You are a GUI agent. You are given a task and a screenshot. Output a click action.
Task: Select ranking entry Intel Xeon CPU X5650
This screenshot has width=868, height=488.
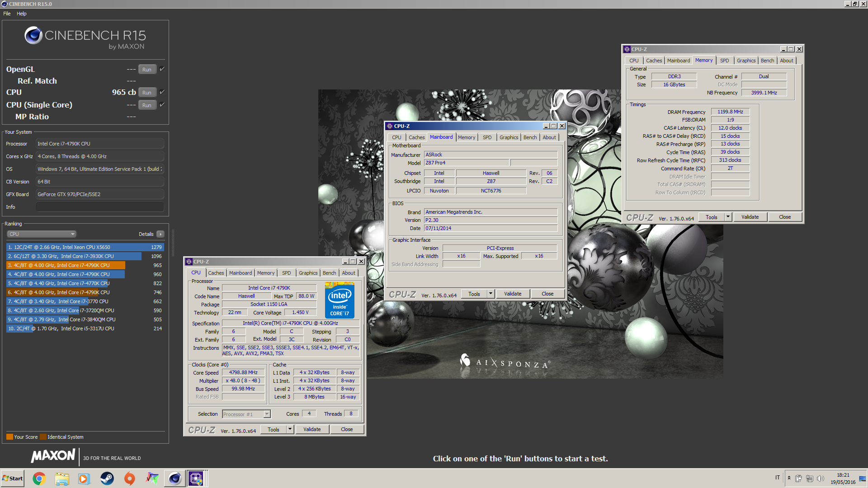click(85, 247)
